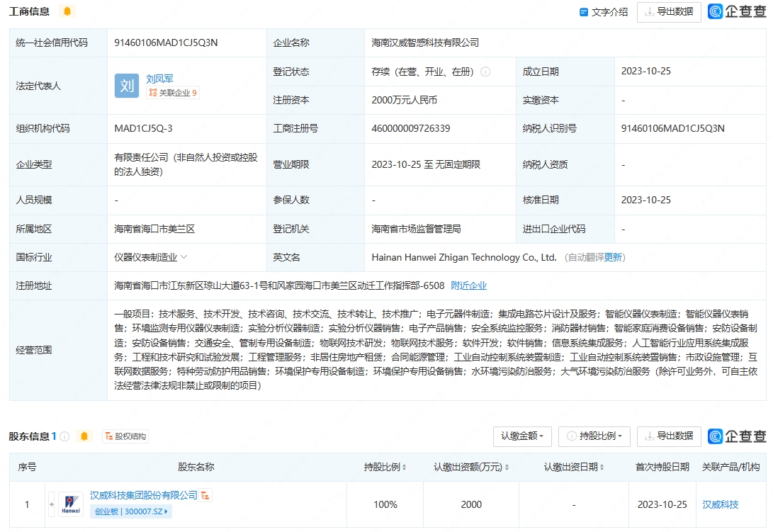Select English name Hainan Hanwei Zhigan Technology
773x532 pixels.
click(x=464, y=257)
